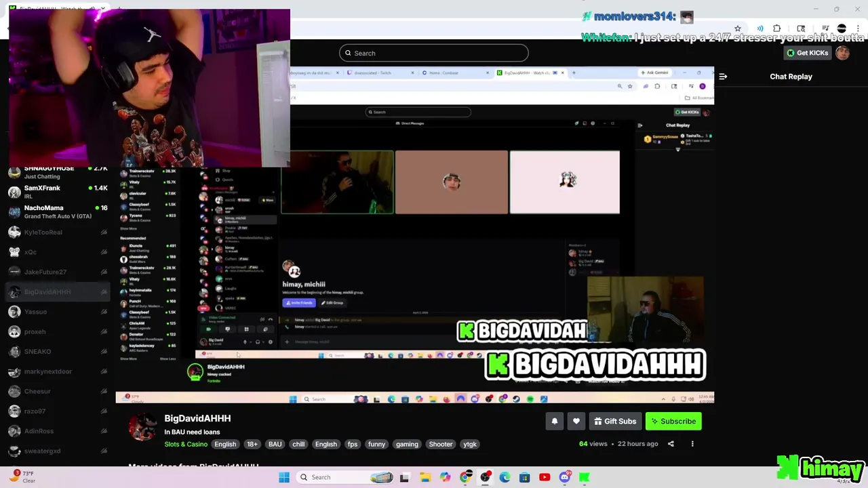The image size is (868, 488).
Task: Open the Windows Start menu
Action: click(x=284, y=477)
